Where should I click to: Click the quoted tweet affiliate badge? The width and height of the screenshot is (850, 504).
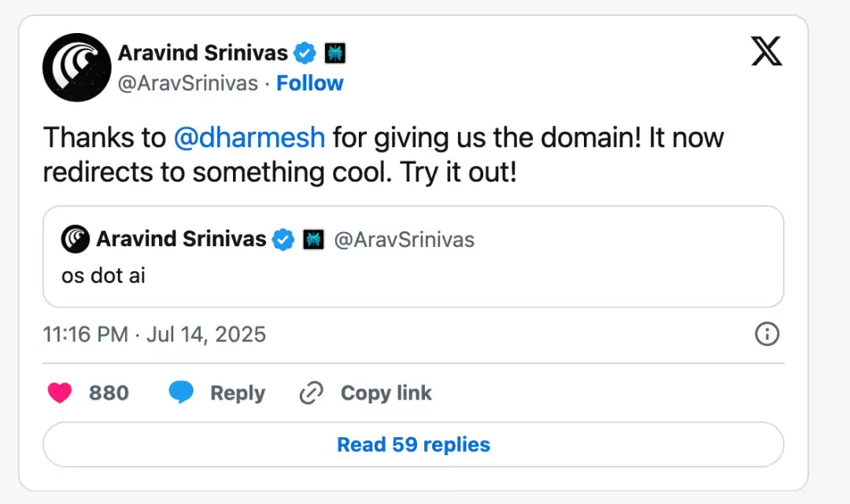[313, 239]
